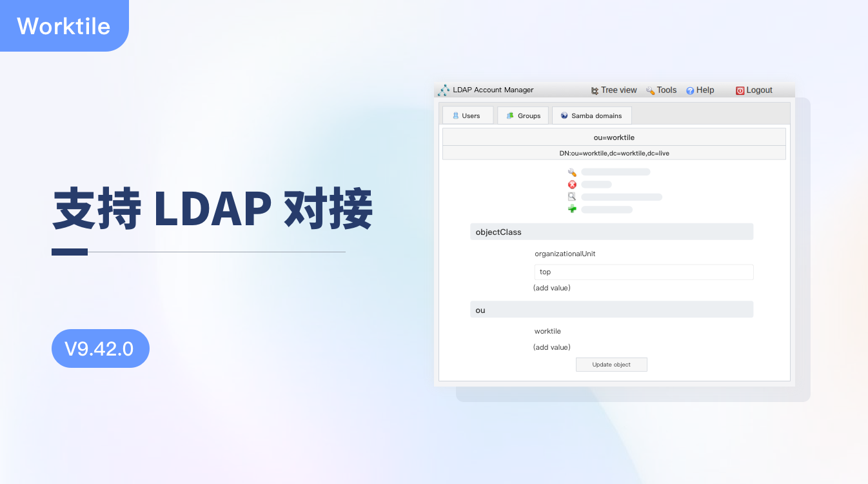The height and width of the screenshot is (484, 868).
Task: Click the red delete cross icon
Action: (x=572, y=185)
